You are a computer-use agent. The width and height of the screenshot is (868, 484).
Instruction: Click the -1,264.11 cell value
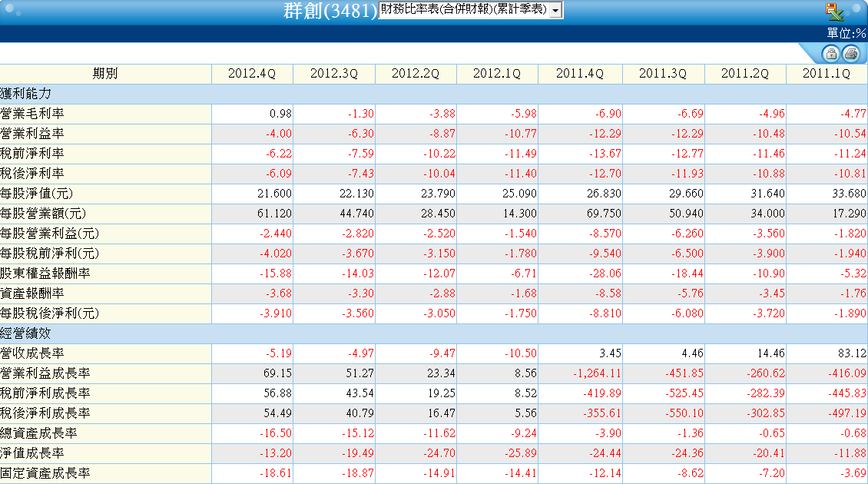(598, 373)
